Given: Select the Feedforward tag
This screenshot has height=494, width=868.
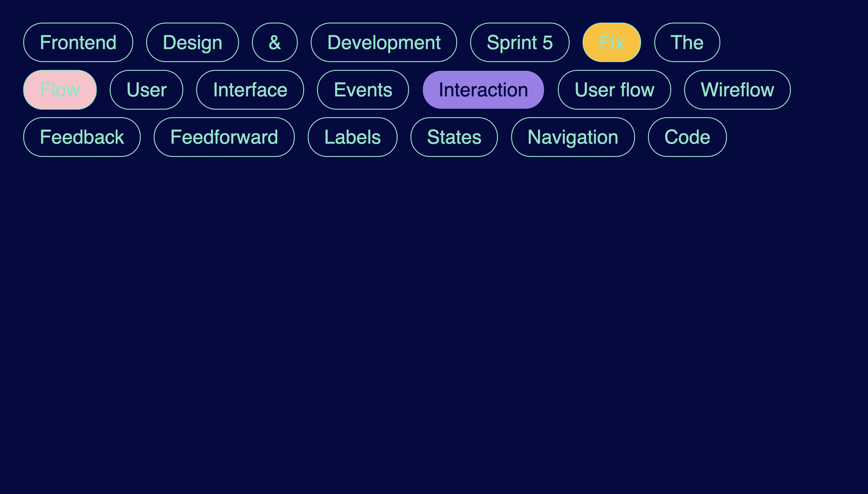Looking at the screenshot, I should click(224, 137).
